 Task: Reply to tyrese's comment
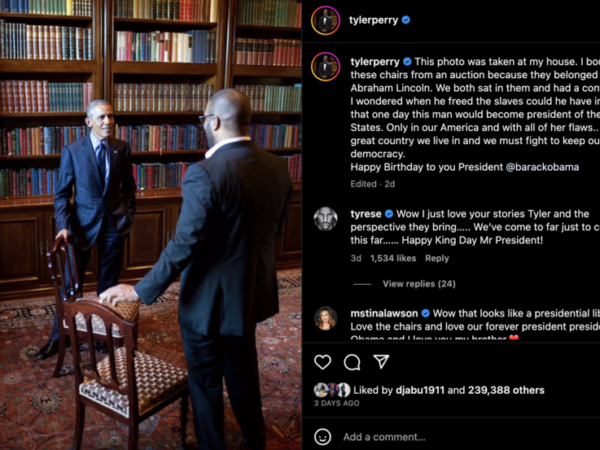point(437,258)
